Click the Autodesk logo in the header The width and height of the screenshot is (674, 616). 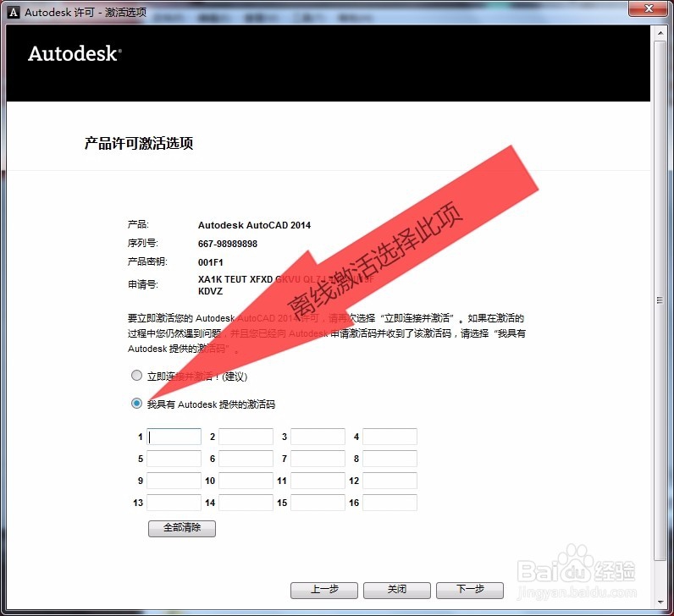75,53
